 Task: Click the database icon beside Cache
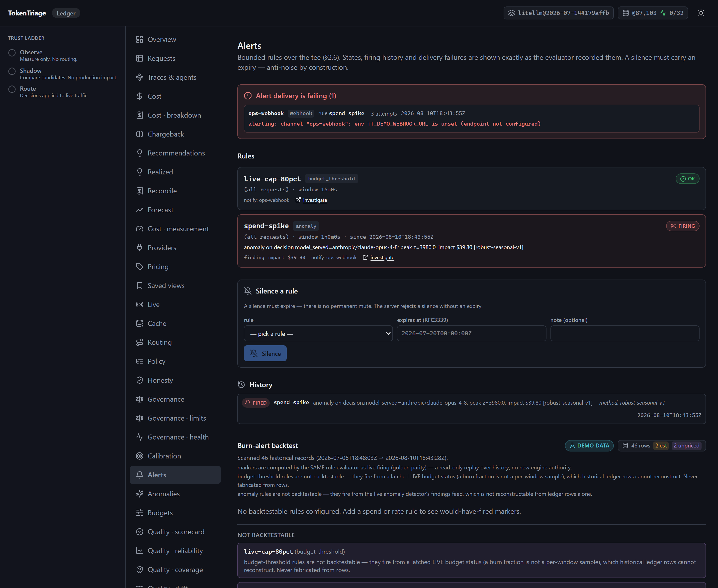click(x=139, y=324)
